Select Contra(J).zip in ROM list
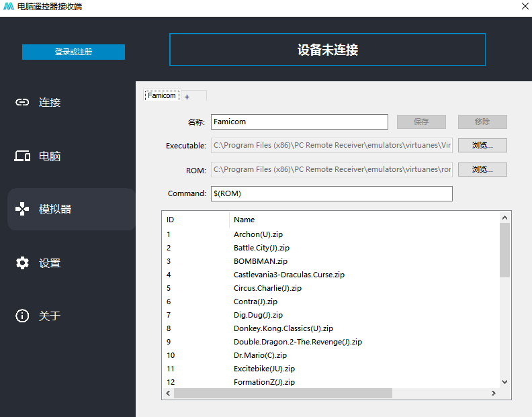The height and width of the screenshot is (417, 532). point(255,302)
